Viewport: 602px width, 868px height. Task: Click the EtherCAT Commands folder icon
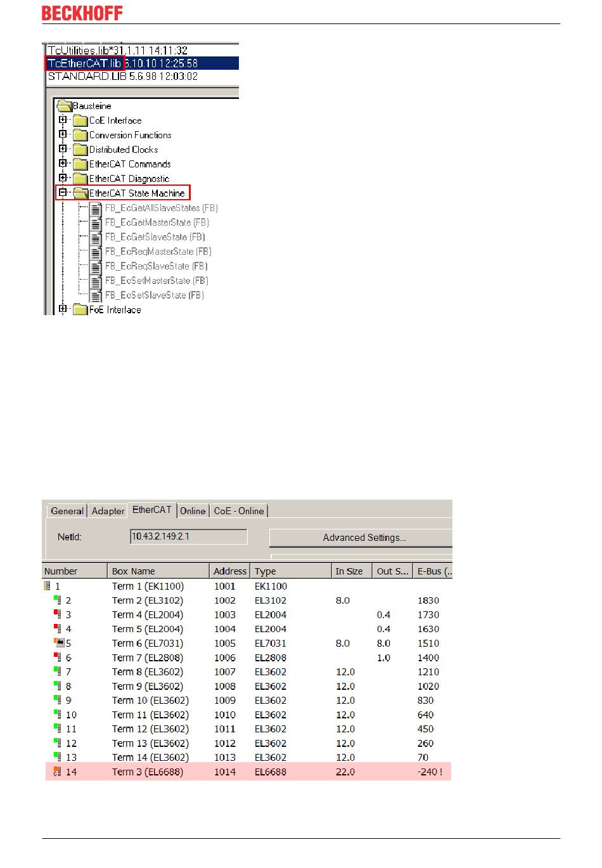(x=80, y=164)
